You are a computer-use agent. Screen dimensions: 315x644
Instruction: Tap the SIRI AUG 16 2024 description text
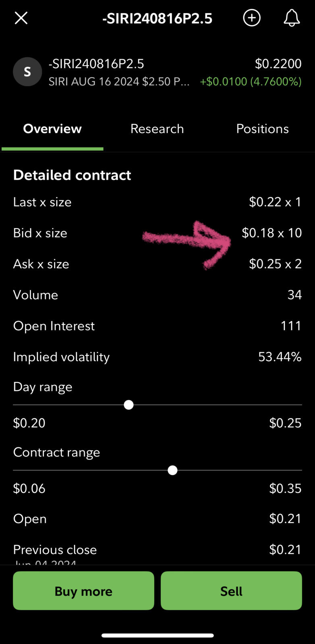(x=119, y=82)
